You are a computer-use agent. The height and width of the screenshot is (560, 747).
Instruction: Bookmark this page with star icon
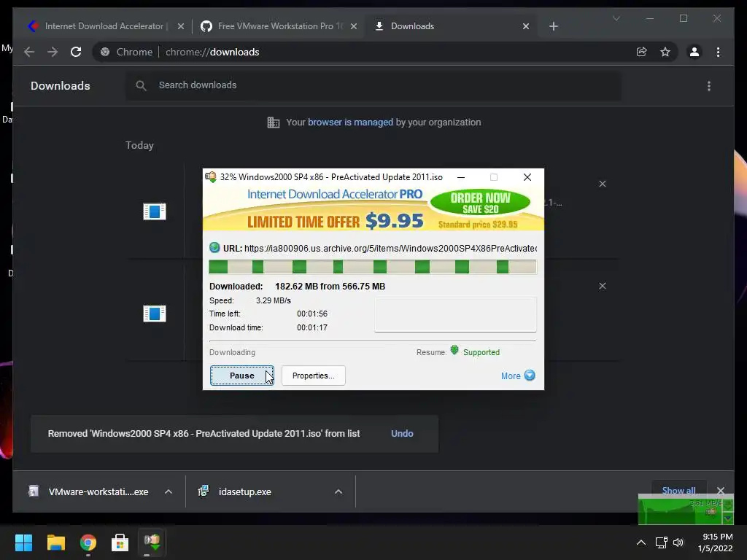pos(665,52)
